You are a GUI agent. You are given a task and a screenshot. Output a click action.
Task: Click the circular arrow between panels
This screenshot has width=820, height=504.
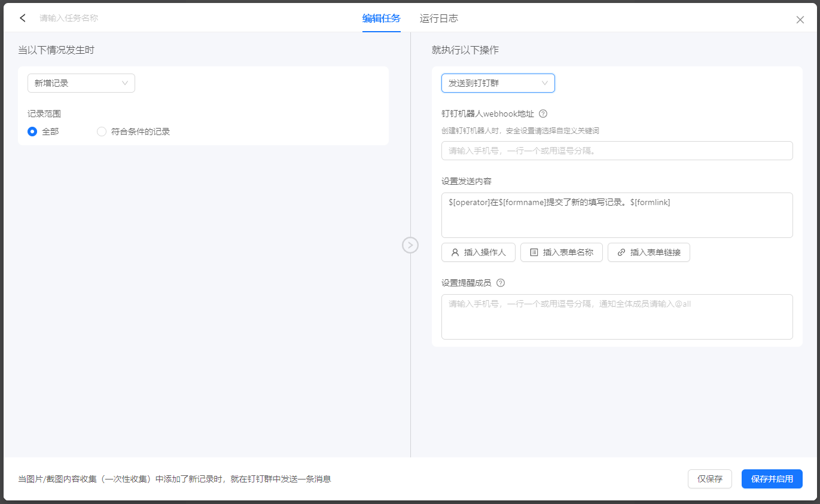click(410, 245)
